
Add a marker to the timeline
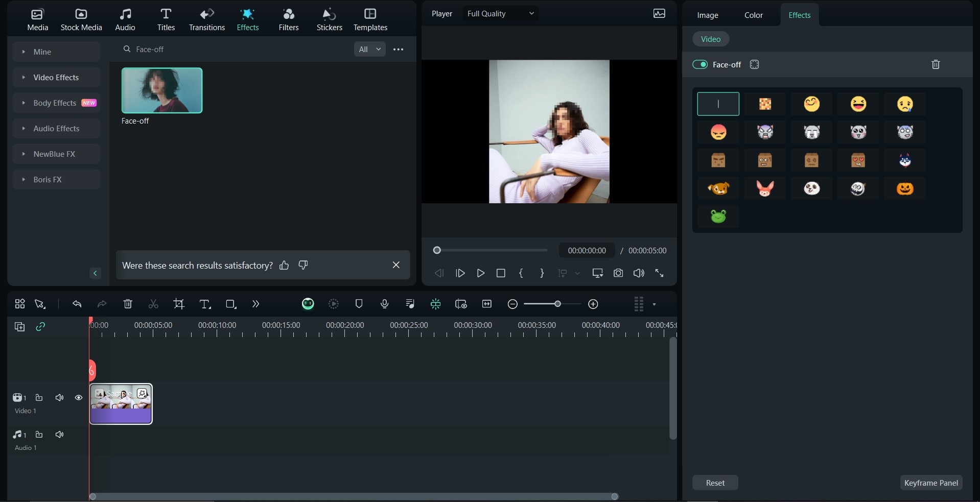(x=359, y=304)
